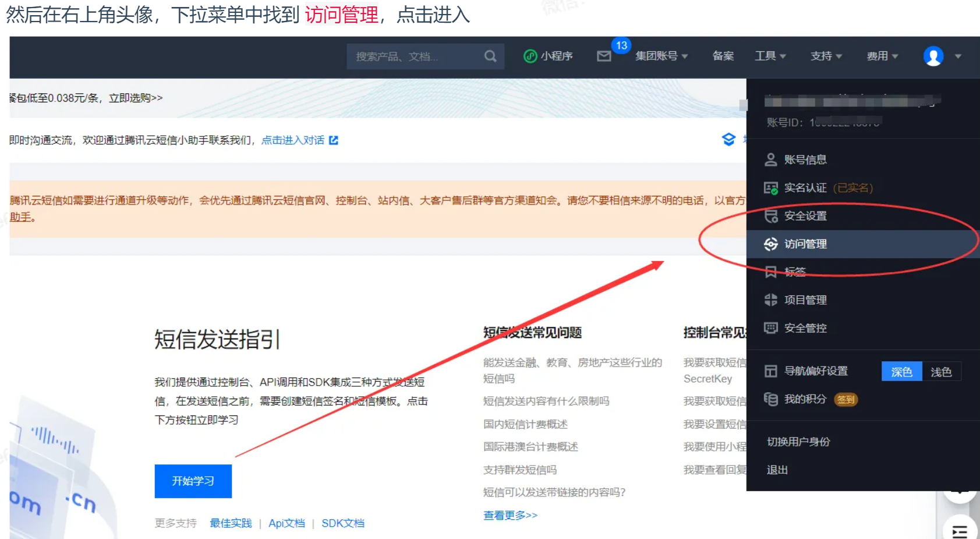Click the 我的积分 coins icon

point(771,399)
